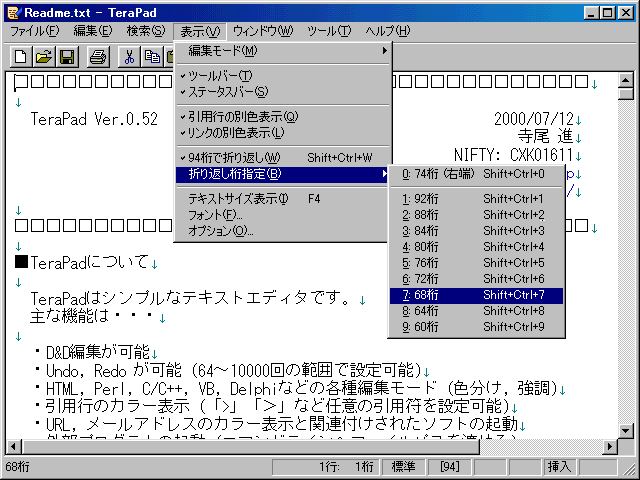Image resolution: width=640 pixels, height=480 pixels.
Task: Click the D&D編集が可能 line
Action: [98, 352]
